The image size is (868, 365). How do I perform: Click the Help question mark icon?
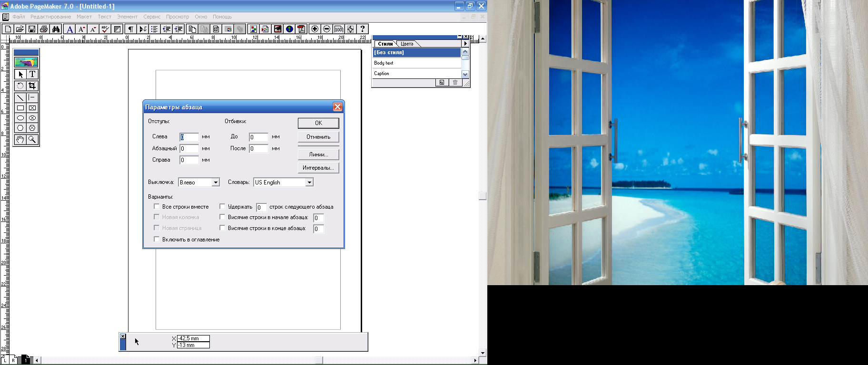(x=363, y=29)
